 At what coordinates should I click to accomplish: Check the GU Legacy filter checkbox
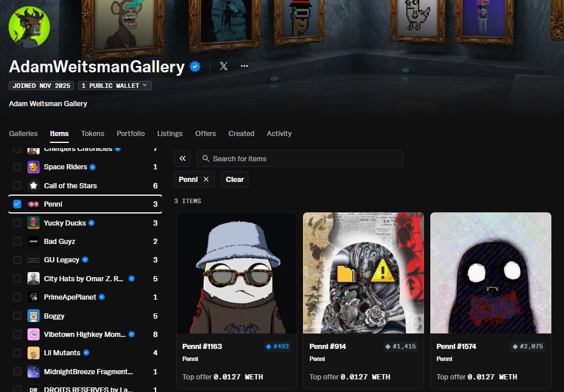(17, 260)
